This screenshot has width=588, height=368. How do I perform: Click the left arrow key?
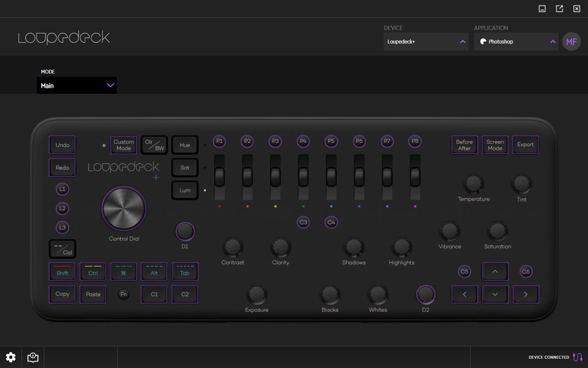[464, 294]
